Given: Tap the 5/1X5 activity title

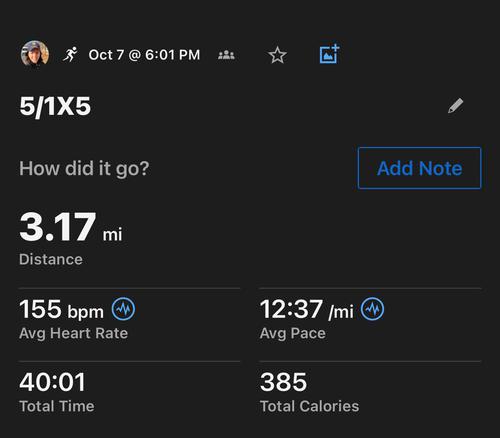Looking at the screenshot, I should click(55, 106).
